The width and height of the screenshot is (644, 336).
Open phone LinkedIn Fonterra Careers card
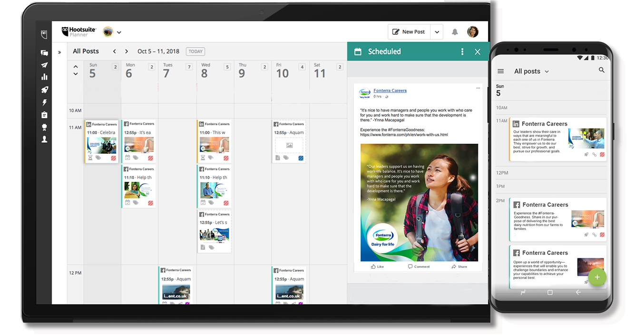558,139
